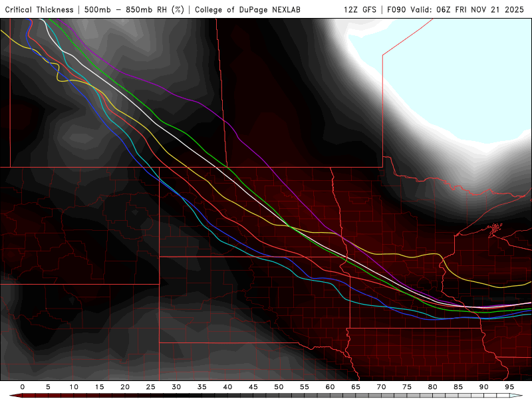
Task: Click "Valid: 06Z FRI NOV 21 2025" text
Action: (x=467, y=10)
